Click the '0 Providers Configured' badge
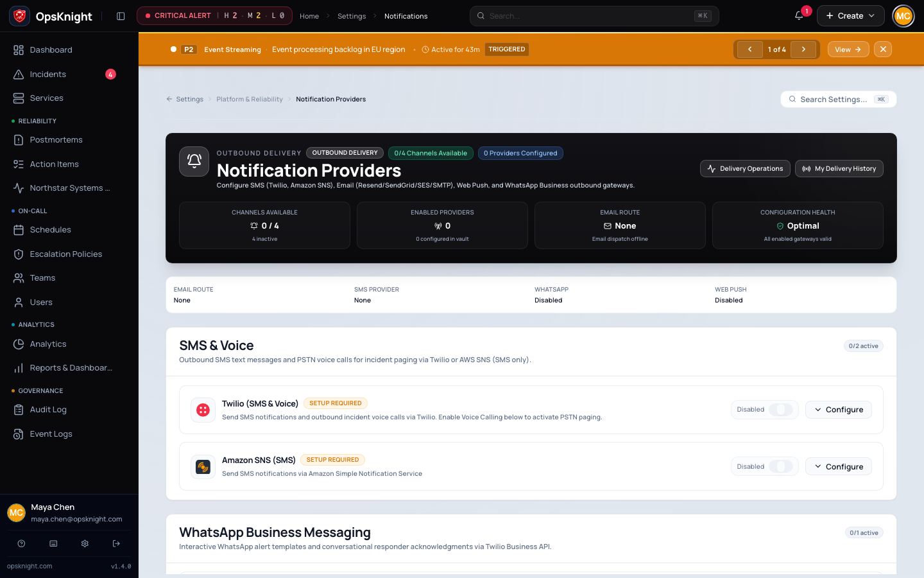The width and height of the screenshot is (924, 578). click(x=520, y=153)
